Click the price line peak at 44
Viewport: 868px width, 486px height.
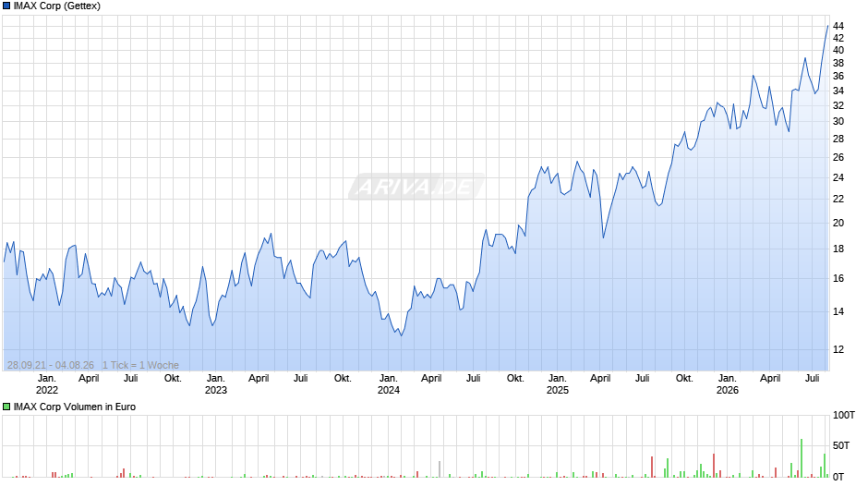[x=827, y=26]
